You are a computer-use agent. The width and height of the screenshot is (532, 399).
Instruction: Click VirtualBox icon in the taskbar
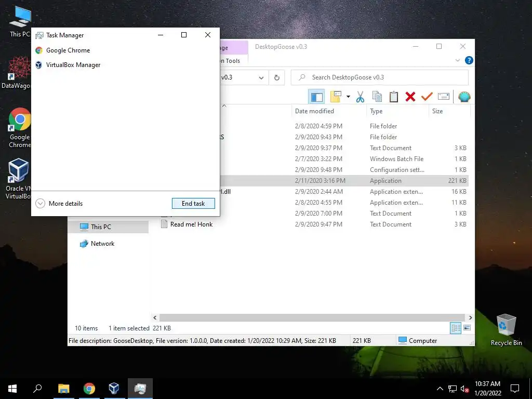[114, 389]
